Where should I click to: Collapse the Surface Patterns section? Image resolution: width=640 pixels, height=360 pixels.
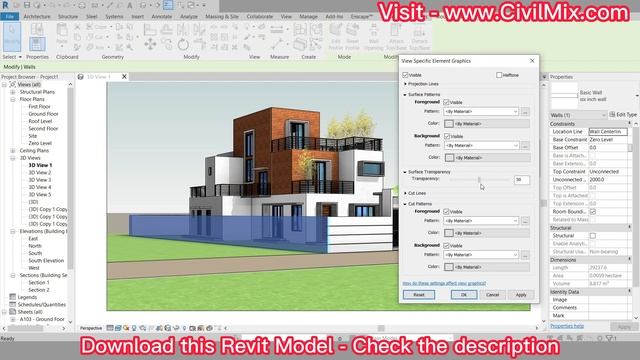405,94
